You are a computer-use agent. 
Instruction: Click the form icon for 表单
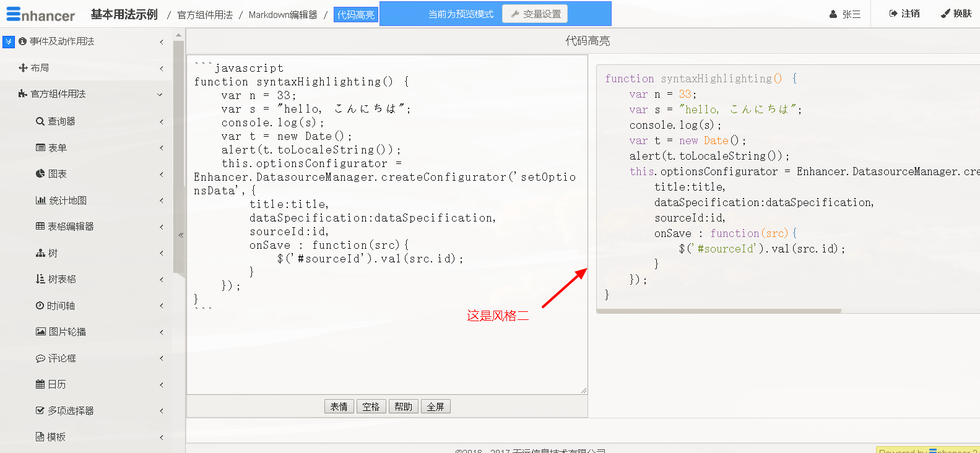click(x=40, y=148)
